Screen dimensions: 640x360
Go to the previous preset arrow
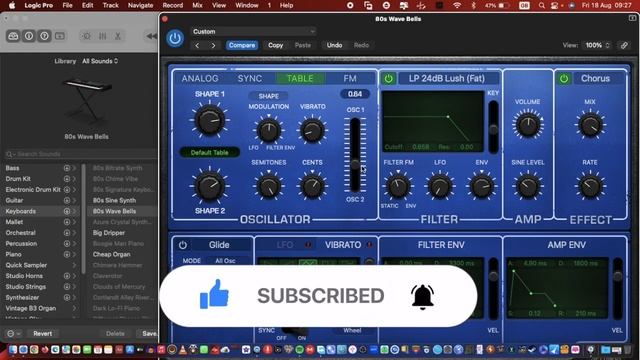coord(197,45)
